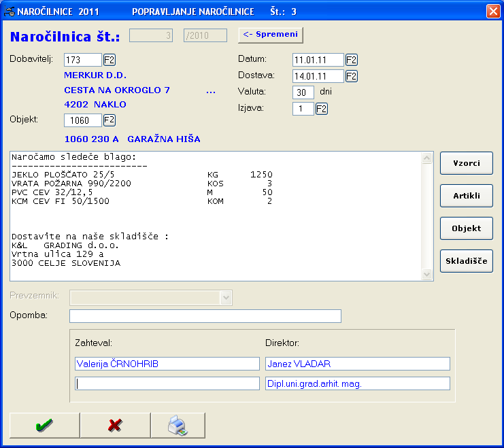Viewport: 504px width, 448px height.
Task: Click the red X cancel button
Action: pyautogui.click(x=115, y=425)
